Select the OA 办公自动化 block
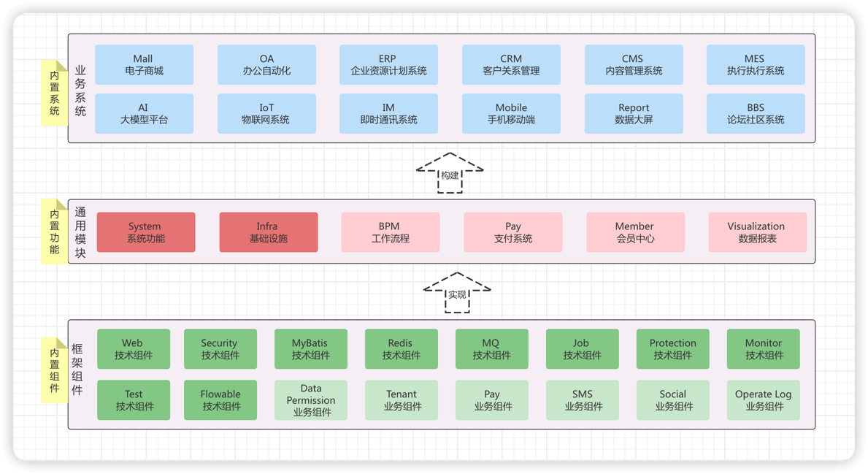Screen dimensions: 868x474 [x=266, y=65]
